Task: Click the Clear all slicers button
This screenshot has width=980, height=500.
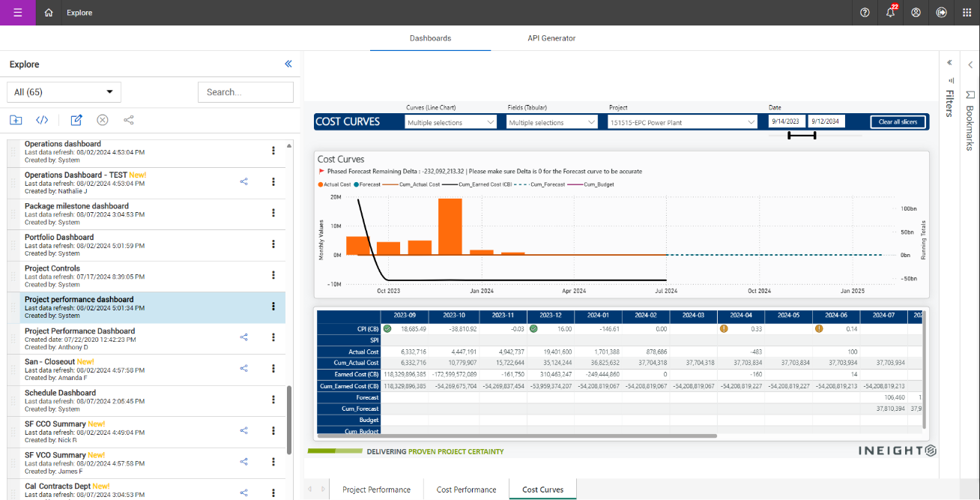Action: (897, 122)
